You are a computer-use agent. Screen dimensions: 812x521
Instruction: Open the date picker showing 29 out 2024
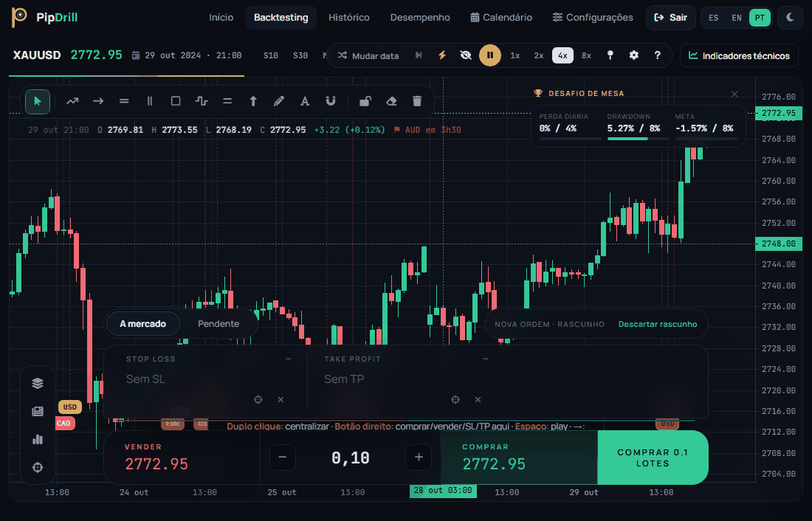coord(187,55)
